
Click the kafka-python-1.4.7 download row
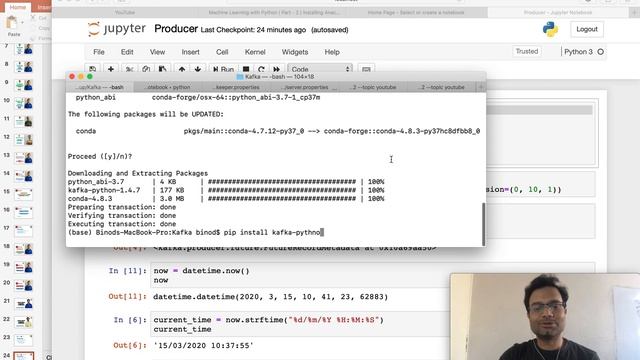click(226, 190)
